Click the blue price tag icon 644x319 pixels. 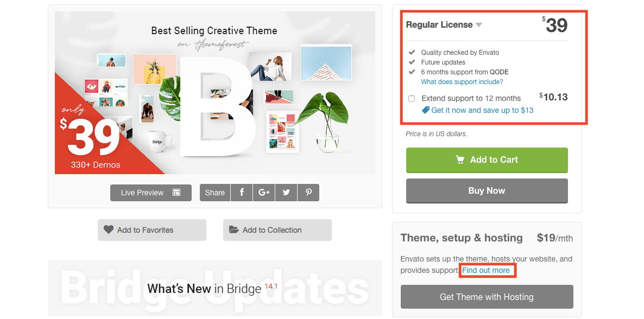point(426,110)
